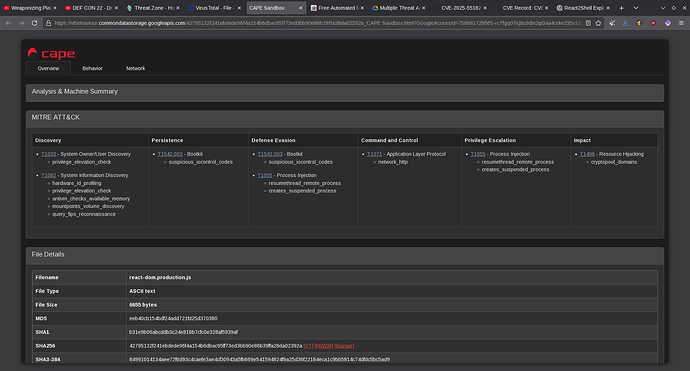Click the mountpoints_volume_discovery signature text
Screen dimensions: 690x371
pyautogui.click(x=88, y=206)
